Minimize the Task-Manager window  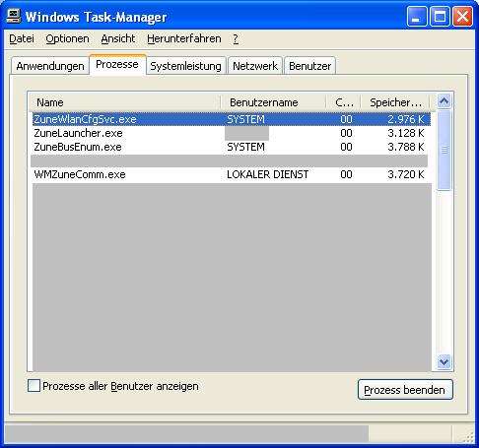416,17
